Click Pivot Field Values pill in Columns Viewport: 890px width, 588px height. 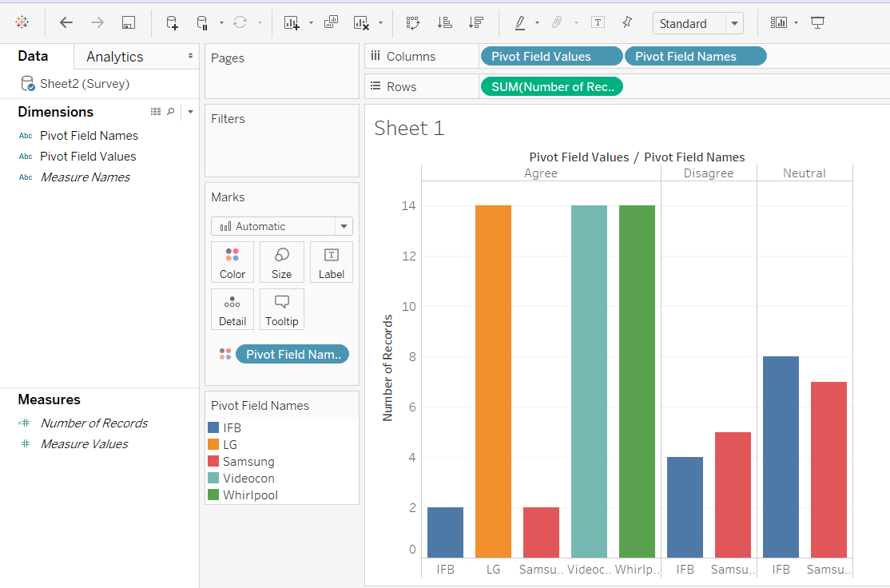552,56
